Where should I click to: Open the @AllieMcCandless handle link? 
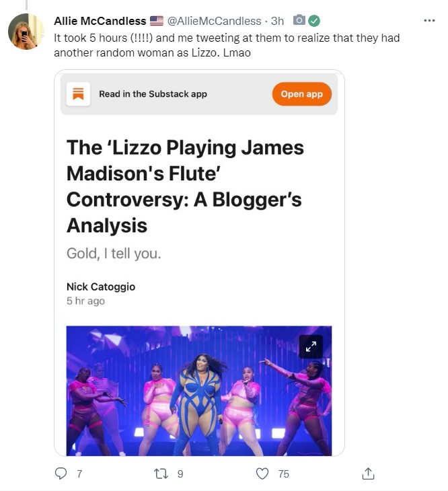214,21
